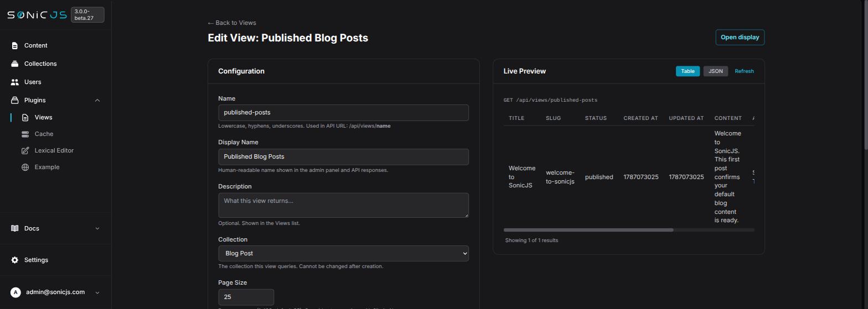
Task: Click the page vertical scrollbar
Action: coord(865,75)
